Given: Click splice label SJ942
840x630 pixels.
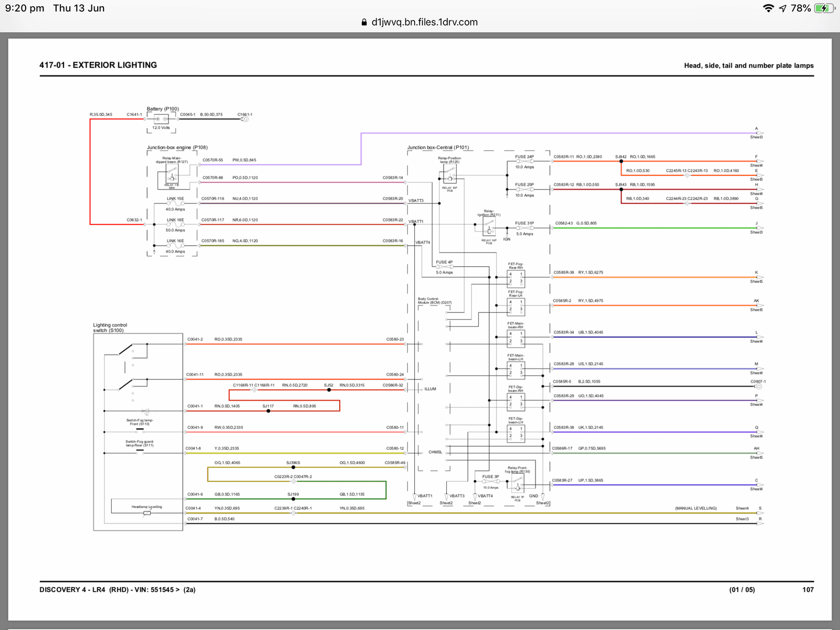Looking at the screenshot, I should click(621, 157).
